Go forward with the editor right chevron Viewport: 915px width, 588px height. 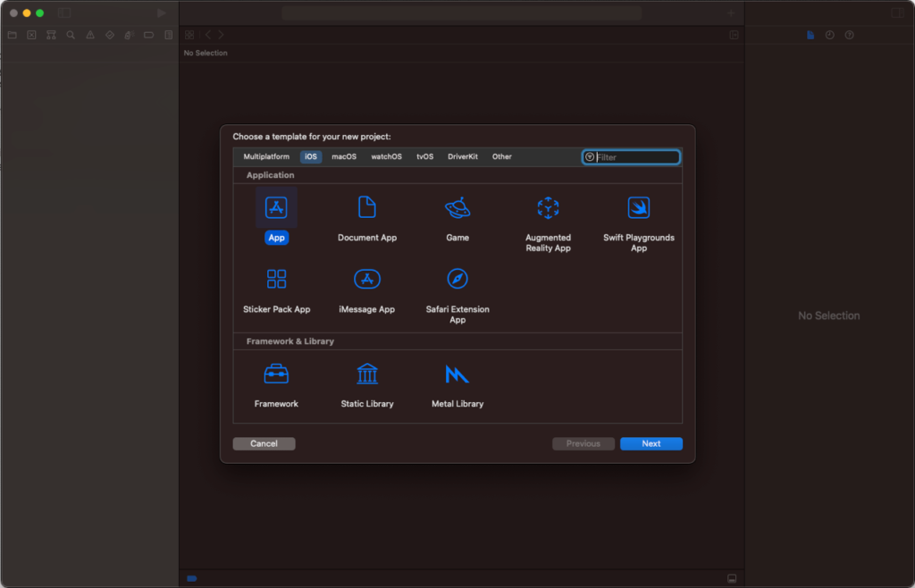[221, 35]
